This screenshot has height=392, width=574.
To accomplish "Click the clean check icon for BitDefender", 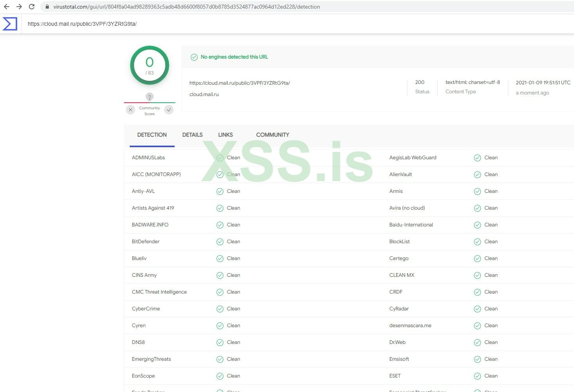I will click(220, 242).
